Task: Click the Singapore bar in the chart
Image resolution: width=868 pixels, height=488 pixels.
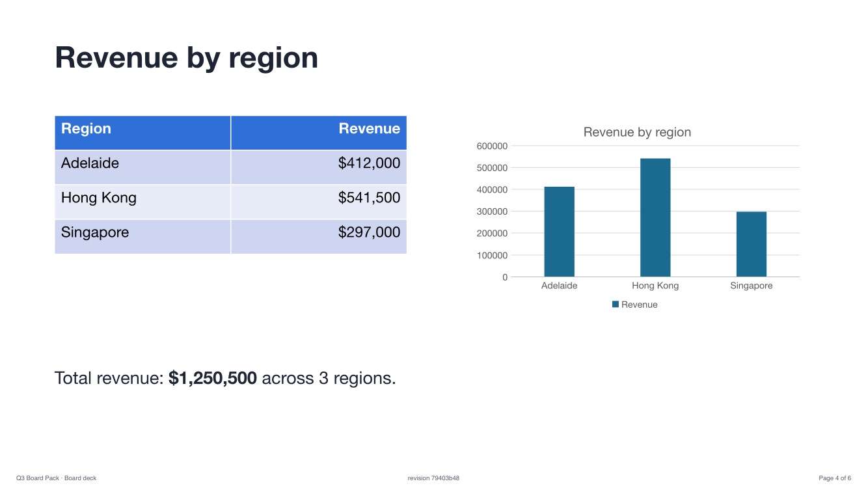Action: [752, 244]
